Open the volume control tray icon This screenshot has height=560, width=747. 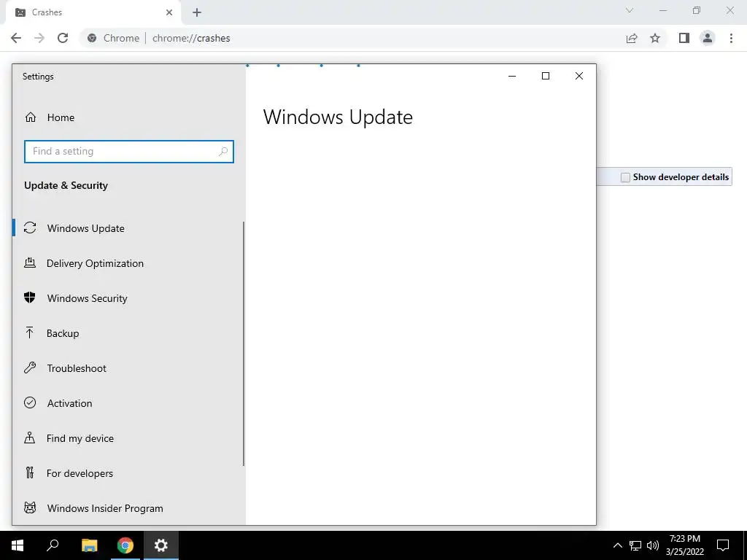tap(653, 545)
